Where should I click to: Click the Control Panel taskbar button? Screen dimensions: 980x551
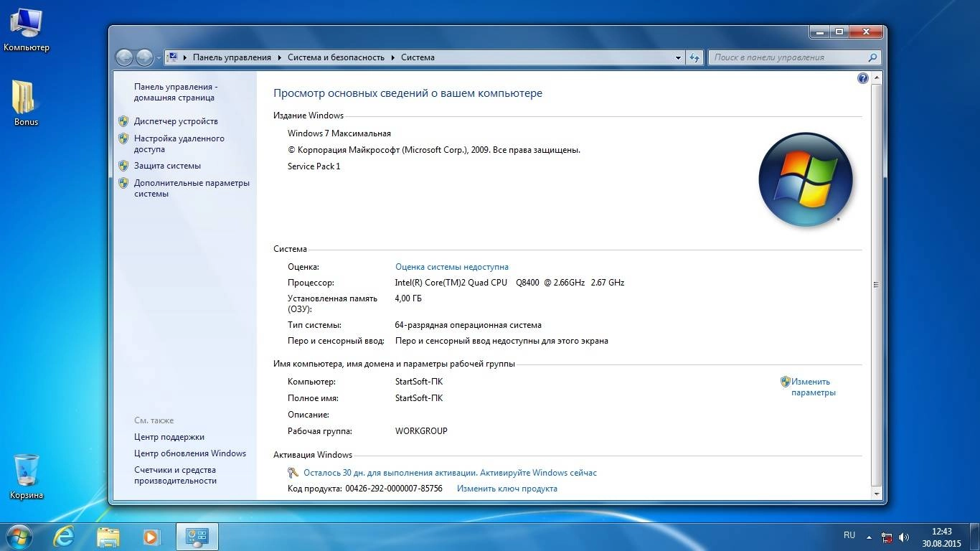click(x=197, y=536)
